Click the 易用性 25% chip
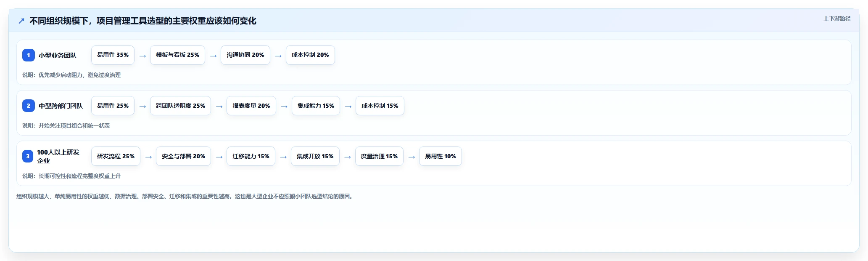 113,106
